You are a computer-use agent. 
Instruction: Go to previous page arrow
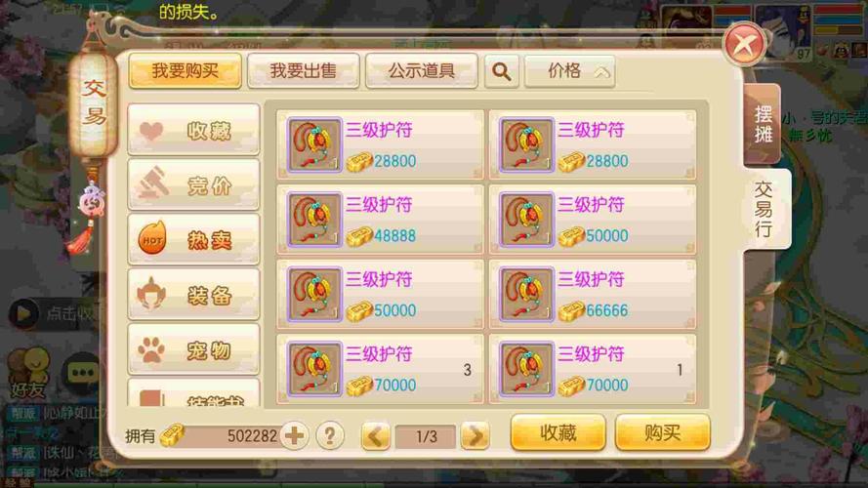(x=376, y=436)
